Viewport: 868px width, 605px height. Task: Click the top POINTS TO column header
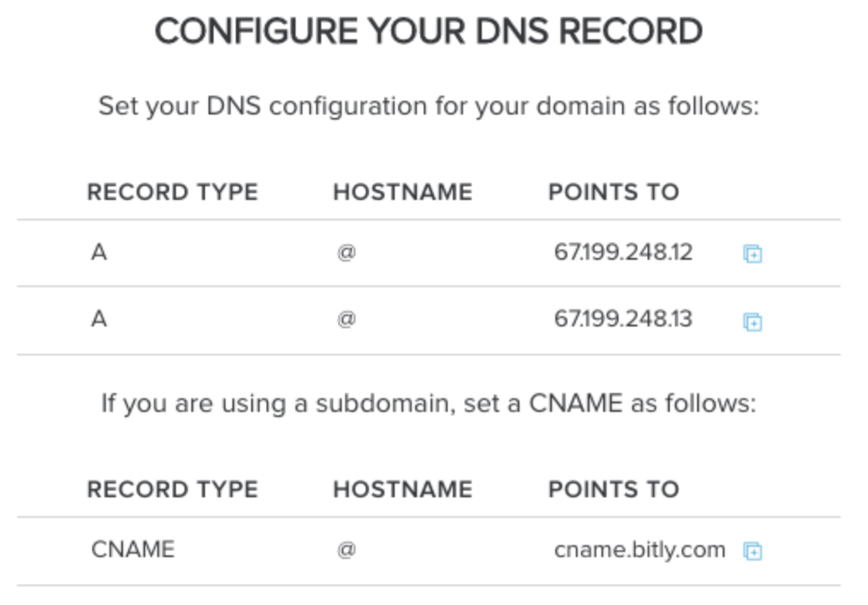(x=613, y=192)
